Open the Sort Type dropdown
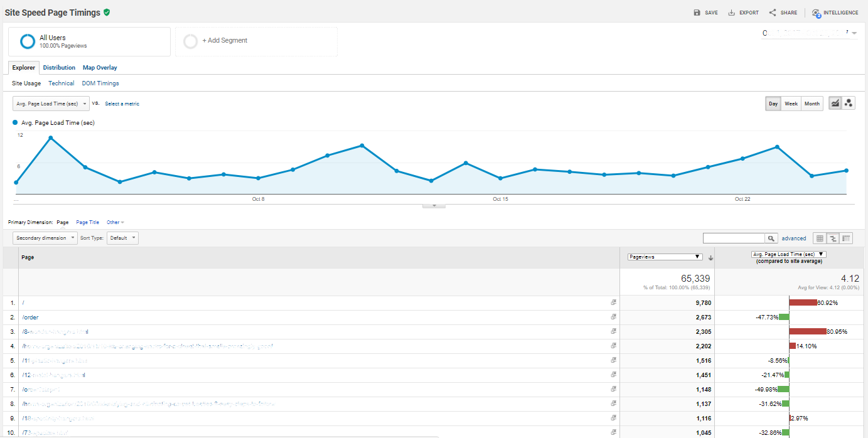The image size is (868, 438). click(x=122, y=238)
